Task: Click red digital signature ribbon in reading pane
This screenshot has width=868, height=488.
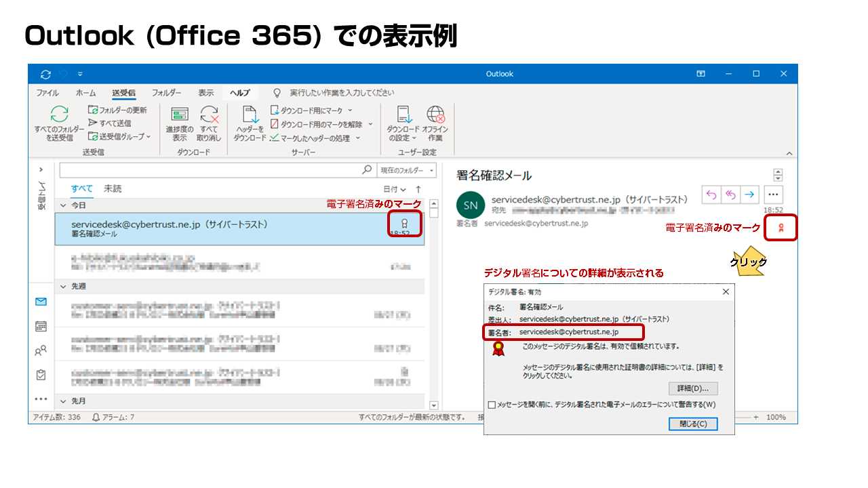Action: 780,228
